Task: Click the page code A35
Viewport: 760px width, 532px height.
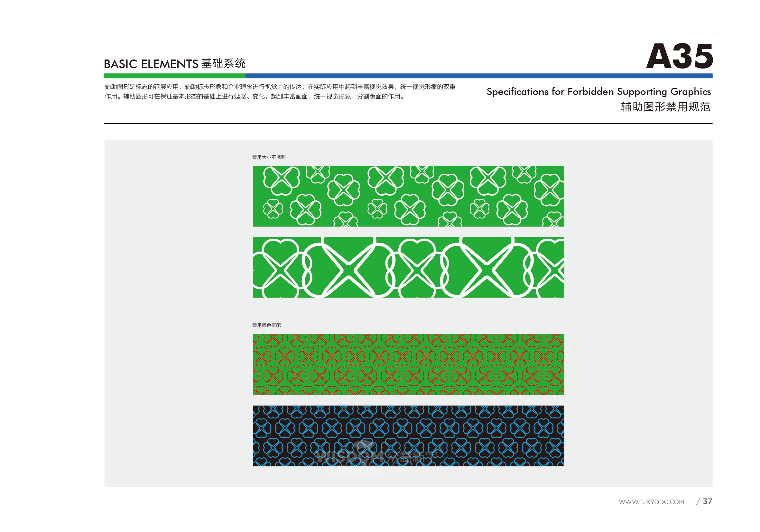Action: pos(680,57)
